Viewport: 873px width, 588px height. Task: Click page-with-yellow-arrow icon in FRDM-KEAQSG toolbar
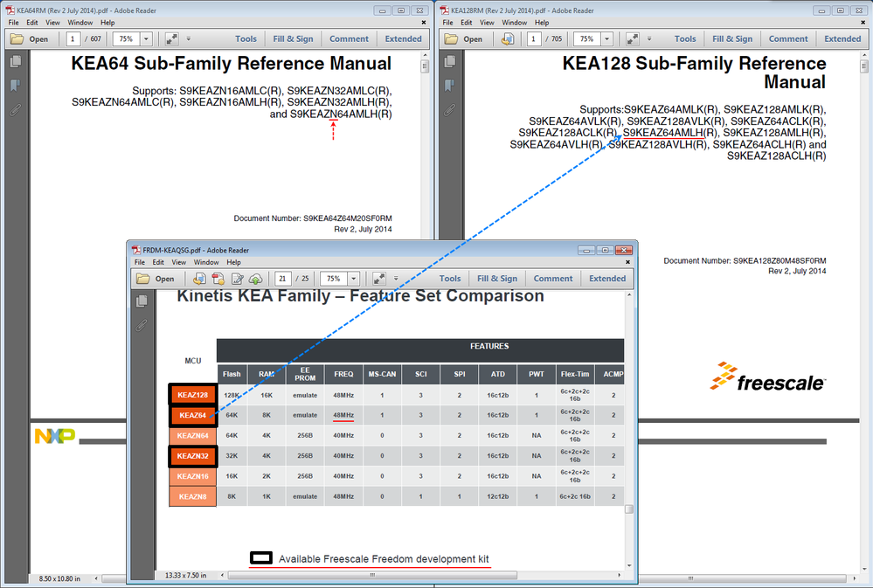199,279
